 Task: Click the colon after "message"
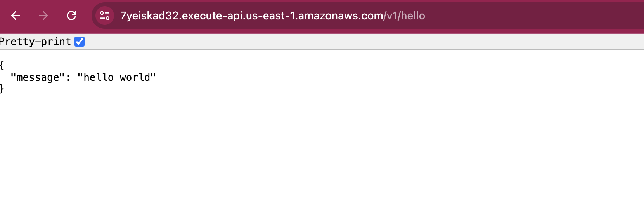68,77
